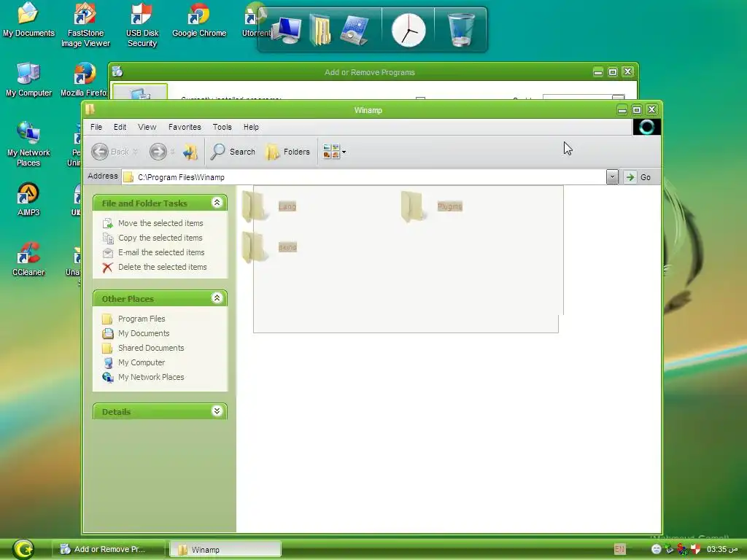747x560 pixels.
Task: Open the Edit menu
Action: (120, 127)
